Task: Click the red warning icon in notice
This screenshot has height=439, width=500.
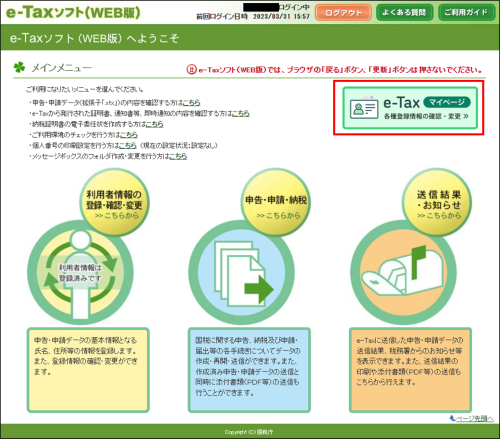Action: (x=191, y=70)
